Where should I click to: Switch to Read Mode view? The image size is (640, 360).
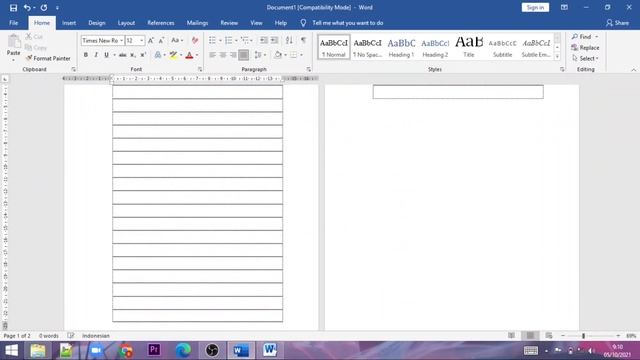(511, 336)
